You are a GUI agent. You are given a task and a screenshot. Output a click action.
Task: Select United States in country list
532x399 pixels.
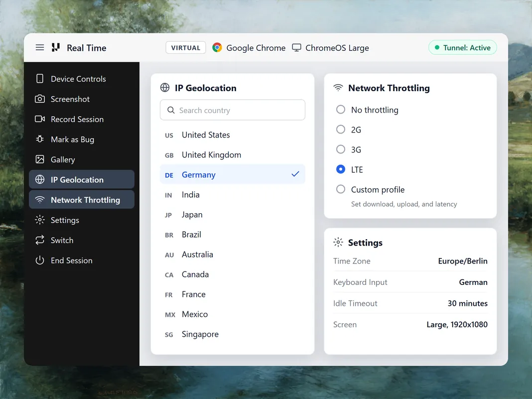tap(233, 134)
